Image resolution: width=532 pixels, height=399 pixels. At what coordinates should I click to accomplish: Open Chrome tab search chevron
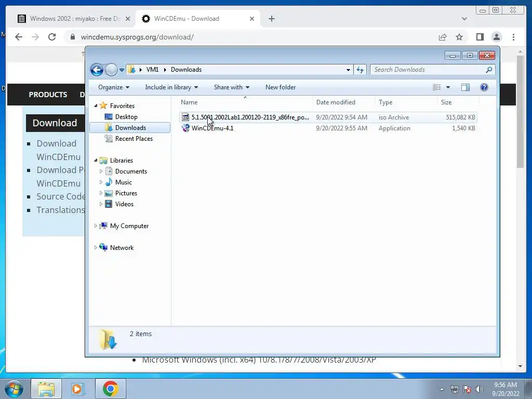tap(464, 19)
